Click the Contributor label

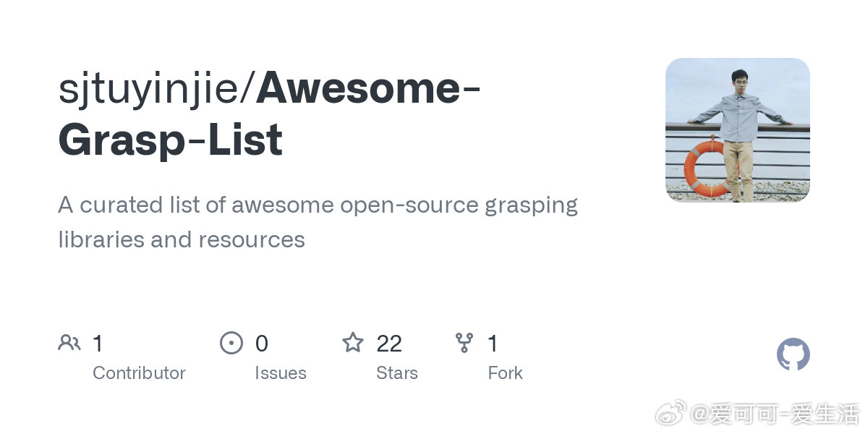(139, 373)
